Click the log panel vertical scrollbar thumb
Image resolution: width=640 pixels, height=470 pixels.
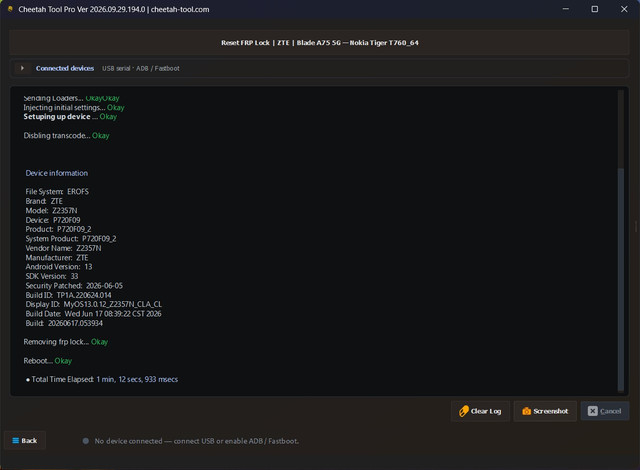coord(620,279)
